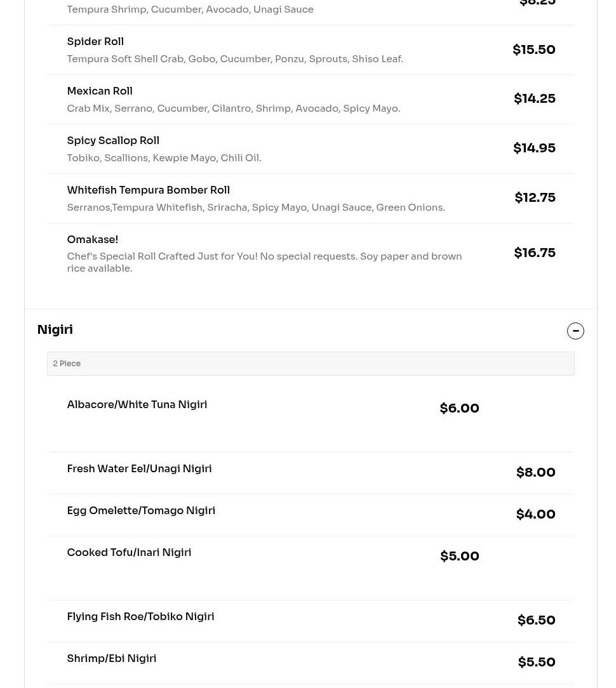This screenshot has height=688, width=616.
Task: Click the Nigiri section heading
Action: click(55, 330)
